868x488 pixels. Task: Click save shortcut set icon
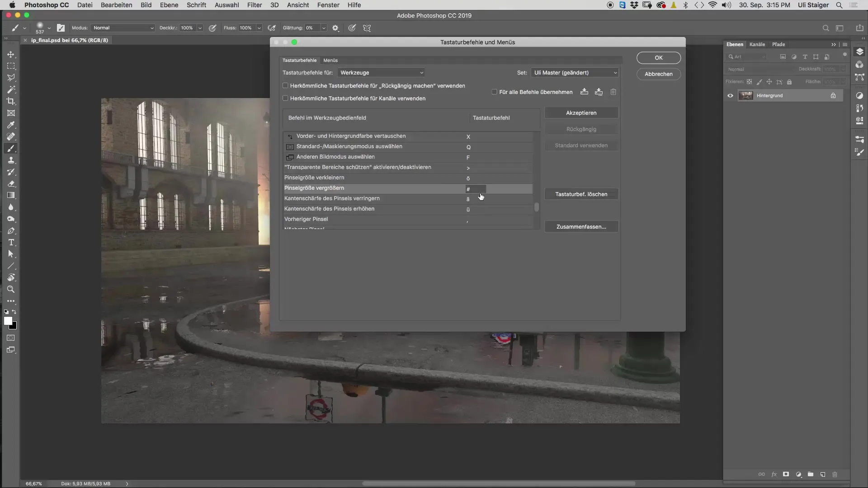(584, 92)
